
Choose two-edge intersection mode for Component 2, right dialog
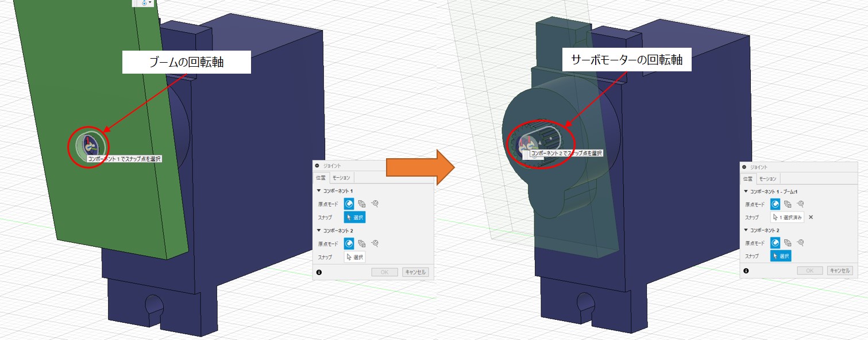click(800, 243)
